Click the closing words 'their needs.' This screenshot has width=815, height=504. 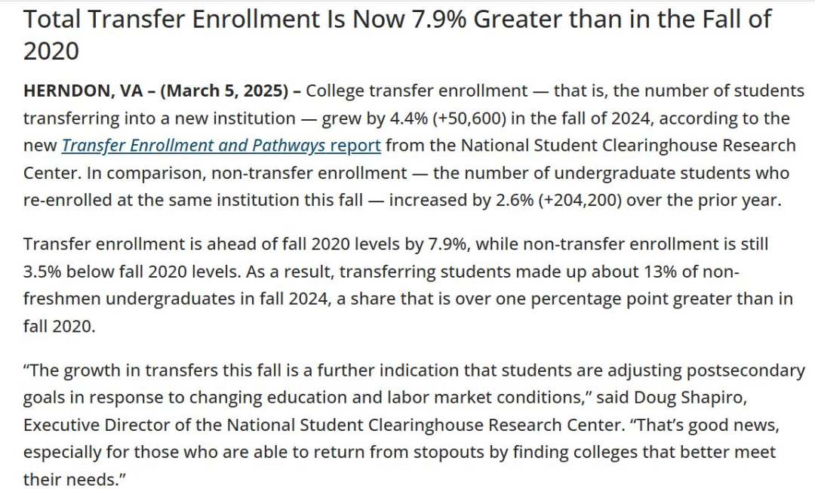(74, 479)
